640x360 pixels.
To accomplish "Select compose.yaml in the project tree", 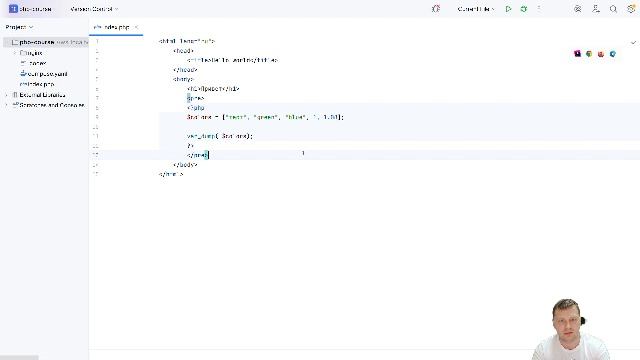I will [x=44, y=74].
